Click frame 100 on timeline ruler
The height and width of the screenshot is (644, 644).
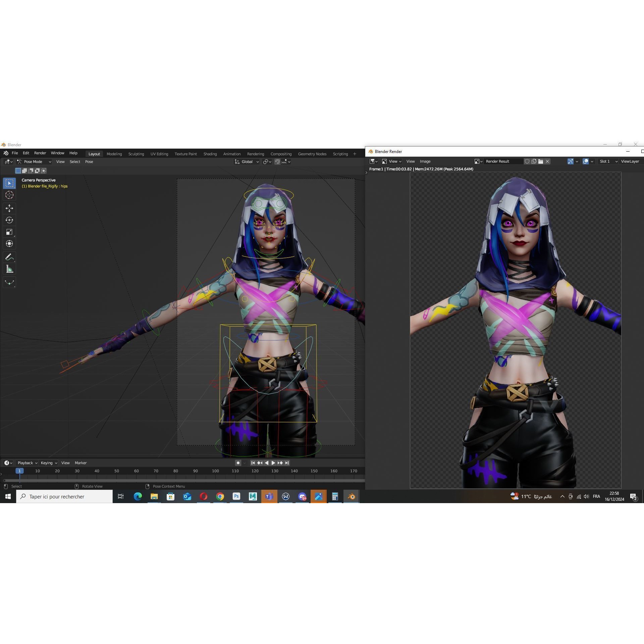click(215, 471)
